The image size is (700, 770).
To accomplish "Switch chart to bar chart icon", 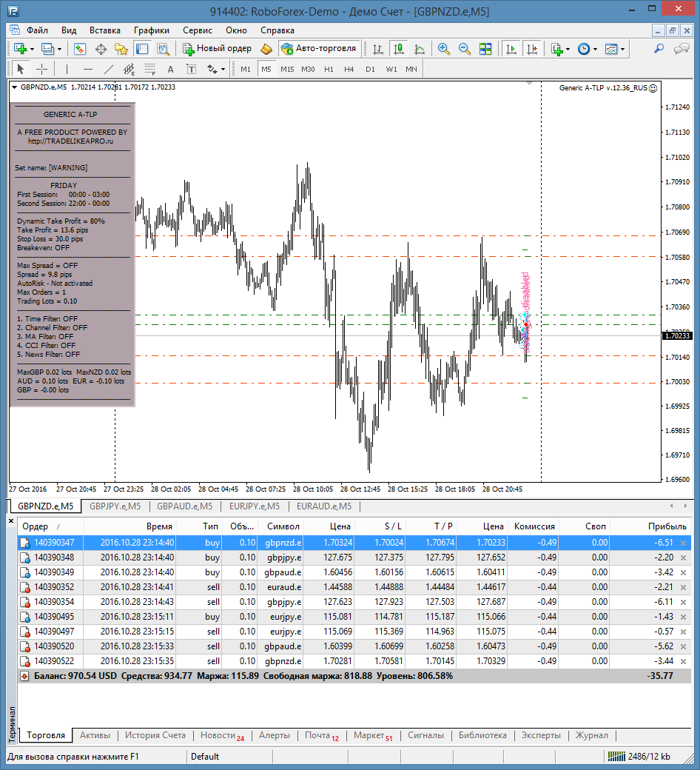I will [x=378, y=49].
